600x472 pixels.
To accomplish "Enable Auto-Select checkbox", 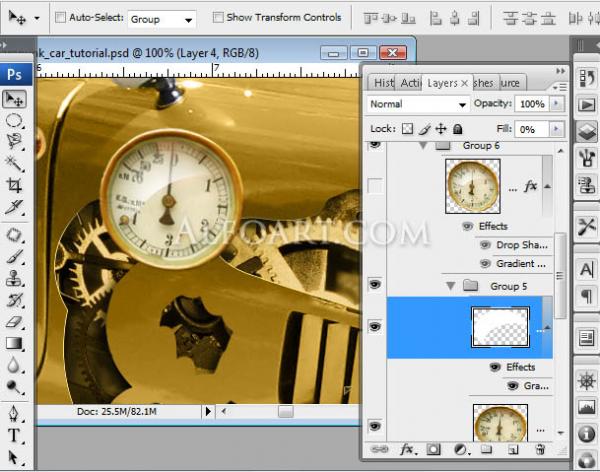I will (60, 17).
